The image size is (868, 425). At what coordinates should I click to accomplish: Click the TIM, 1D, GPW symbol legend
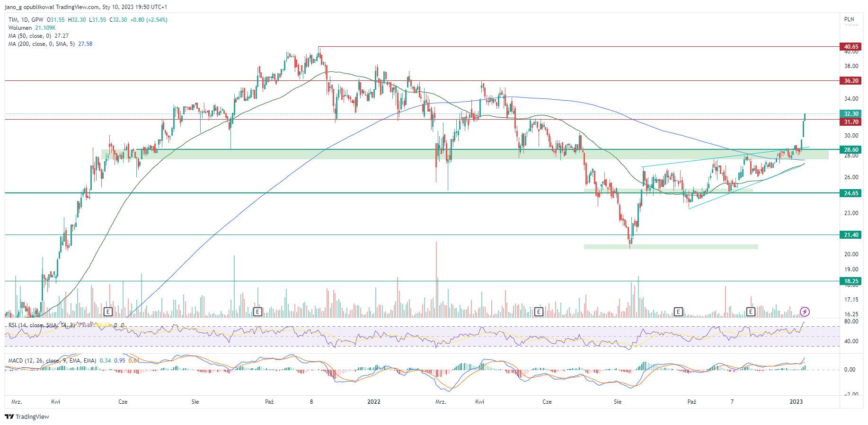pos(26,20)
